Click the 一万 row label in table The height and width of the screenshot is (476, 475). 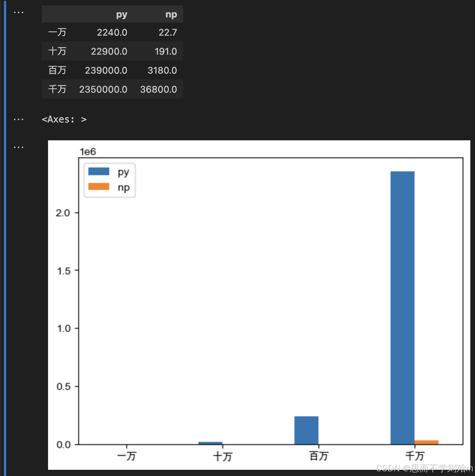pos(57,32)
